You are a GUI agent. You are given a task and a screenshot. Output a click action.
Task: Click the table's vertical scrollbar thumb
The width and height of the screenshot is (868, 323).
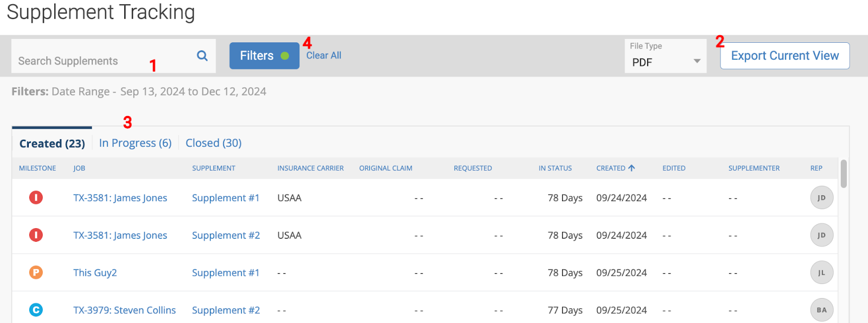pos(843,173)
